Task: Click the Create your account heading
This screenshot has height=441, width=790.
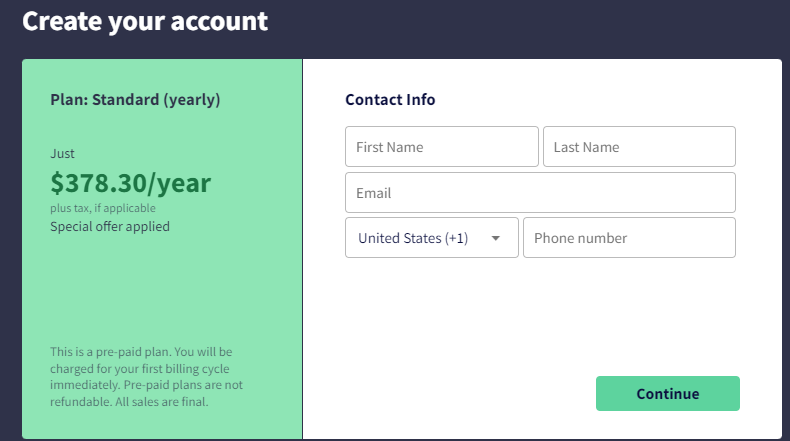Action: pyautogui.click(x=145, y=21)
